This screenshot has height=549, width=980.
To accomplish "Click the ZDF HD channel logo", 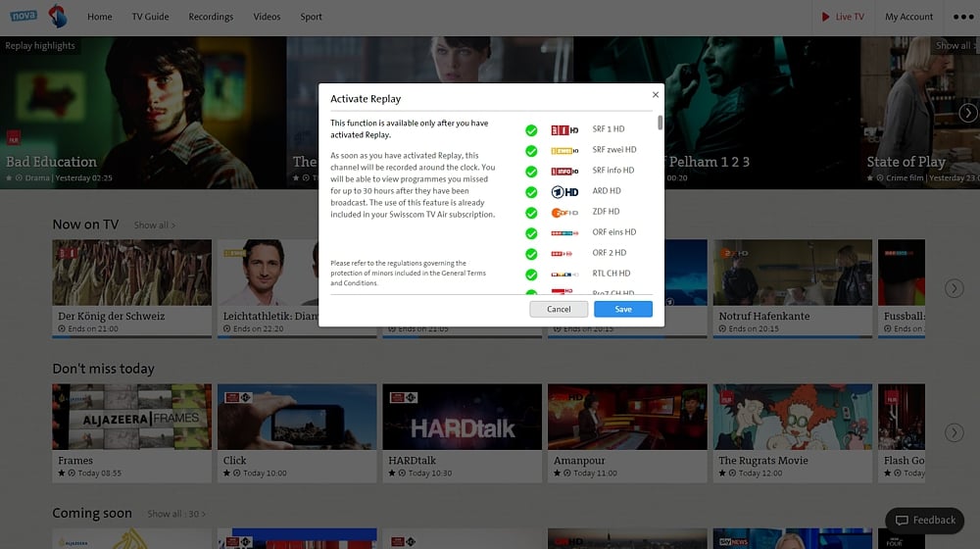I will tap(564, 212).
